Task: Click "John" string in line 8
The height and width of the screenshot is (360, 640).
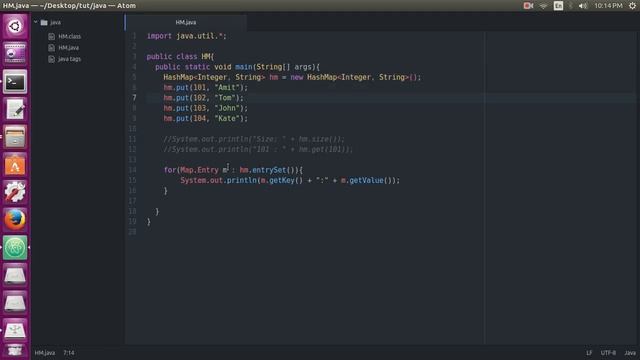Action: pos(227,108)
